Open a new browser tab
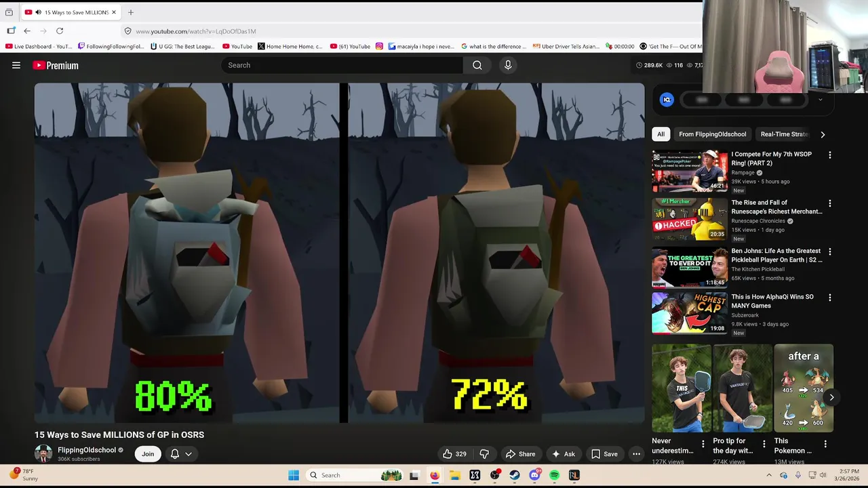The width and height of the screenshot is (868, 488). (x=131, y=12)
